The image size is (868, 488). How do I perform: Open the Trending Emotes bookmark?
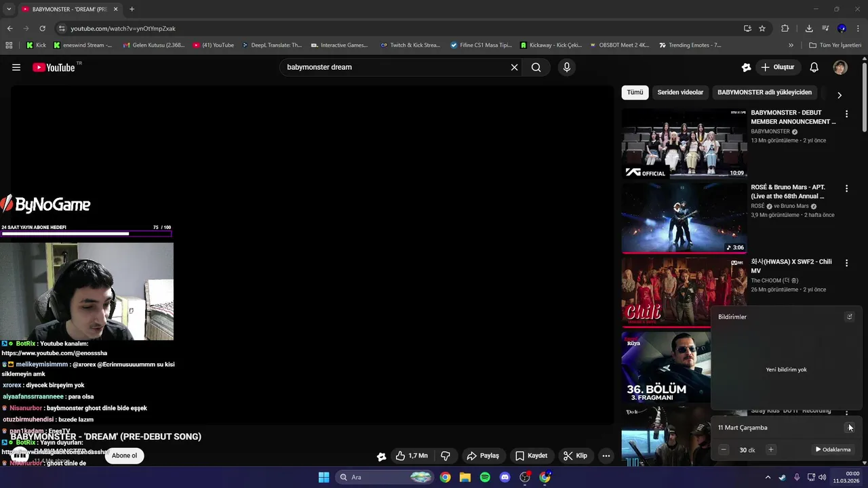(x=690, y=45)
